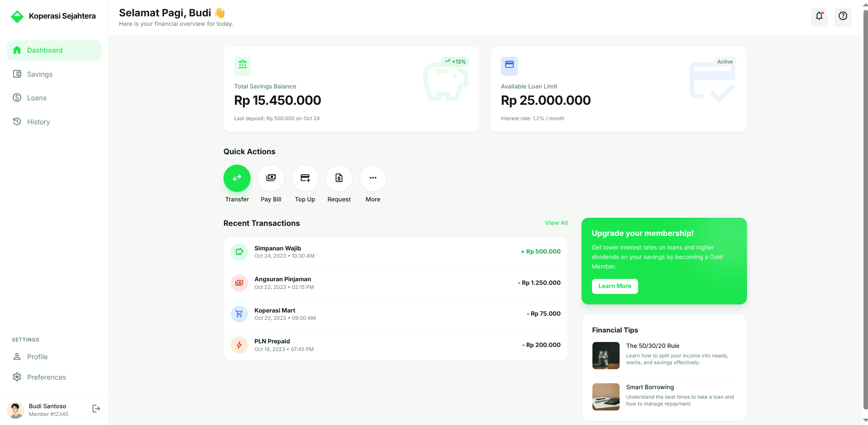This screenshot has height=425, width=868.
Task: Start a Transfer quick action
Action: coord(237,178)
